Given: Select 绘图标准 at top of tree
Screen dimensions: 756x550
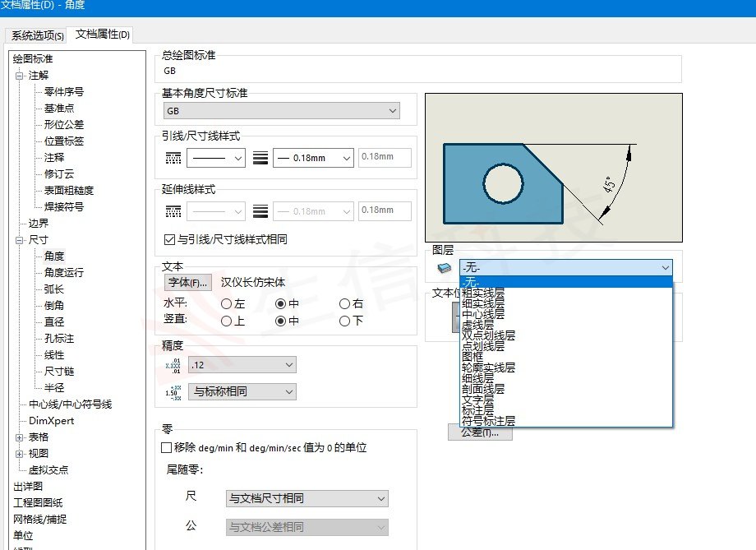Looking at the screenshot, I should pyautogui.click(x=32, y=59).
